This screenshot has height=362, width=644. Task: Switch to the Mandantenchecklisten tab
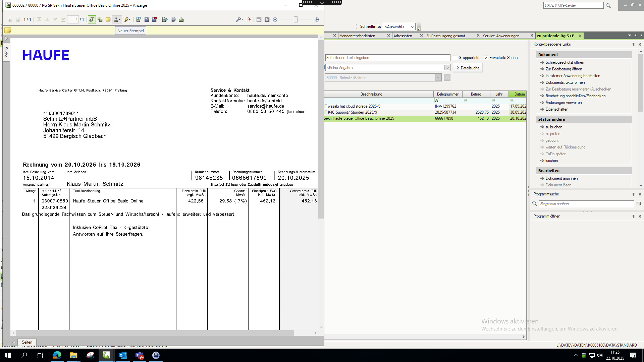coord(357,36)
